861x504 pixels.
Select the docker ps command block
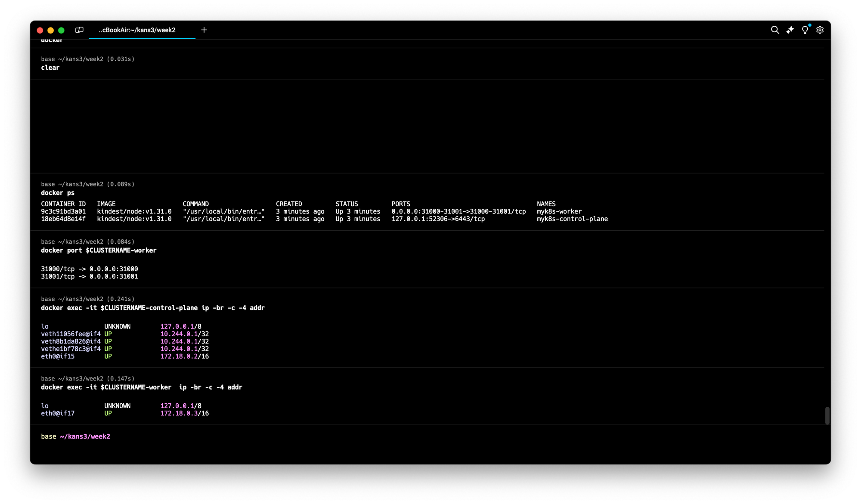point(58,193)
